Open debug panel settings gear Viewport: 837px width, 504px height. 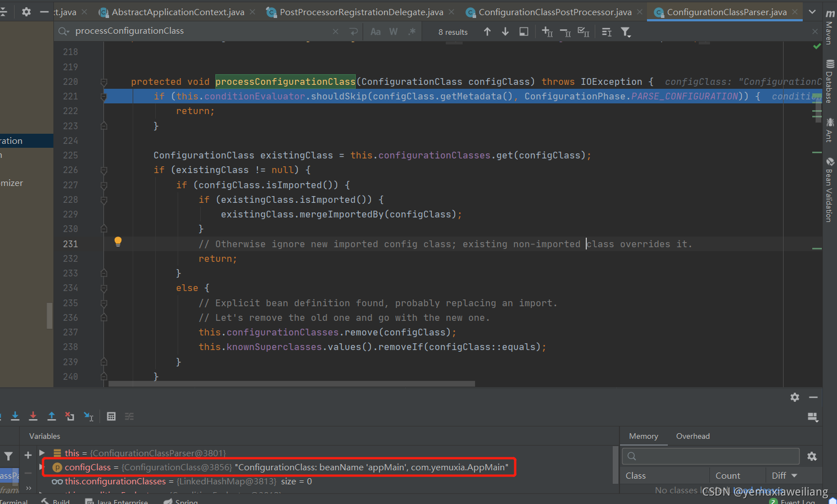[795, 397]
